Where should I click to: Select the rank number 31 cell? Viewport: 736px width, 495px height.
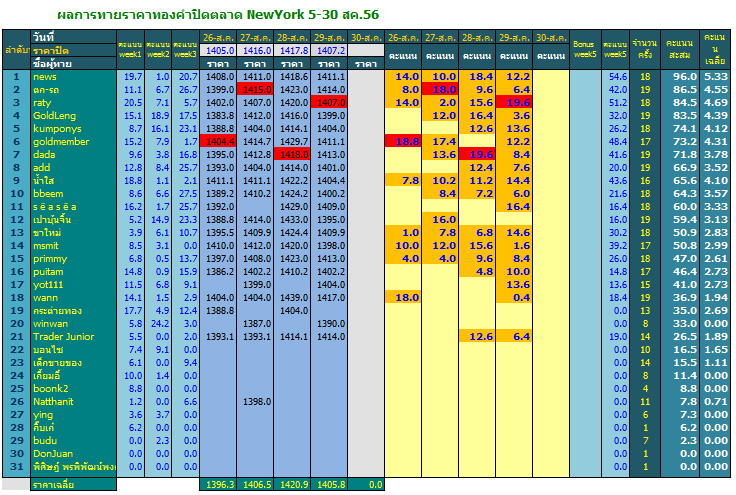[x=16, y=466]
